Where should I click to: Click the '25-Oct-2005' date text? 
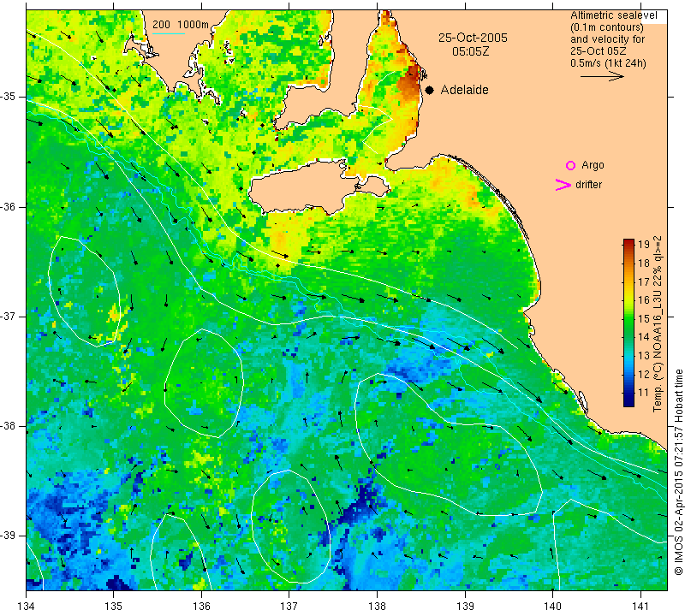[x=473, y=38]
